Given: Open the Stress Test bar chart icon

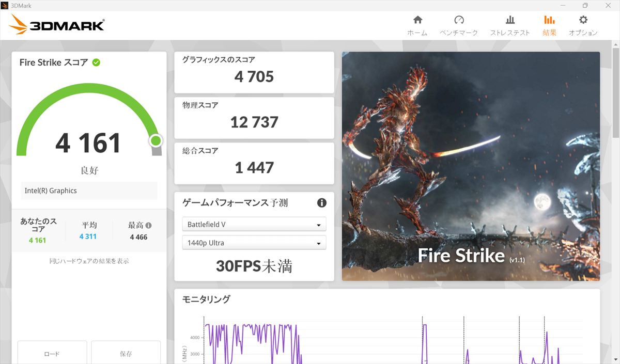Looking at the screenshot, I should click(x=510, y=20).
